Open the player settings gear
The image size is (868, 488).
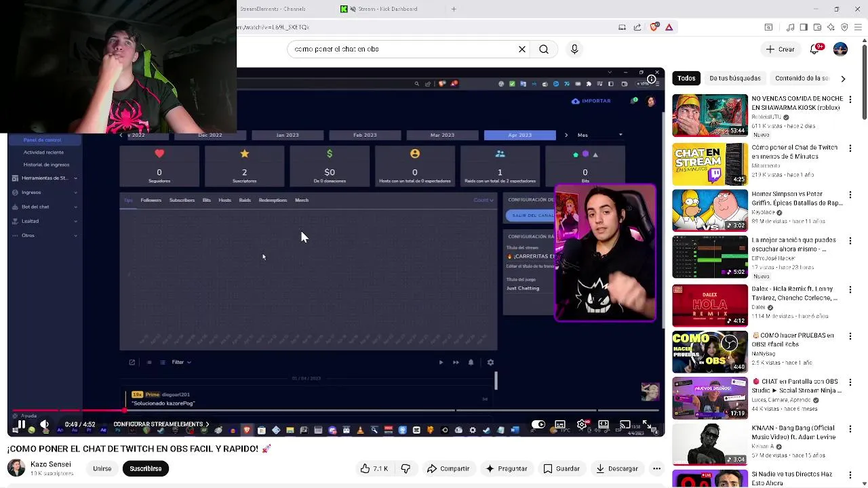click(582, 425)
